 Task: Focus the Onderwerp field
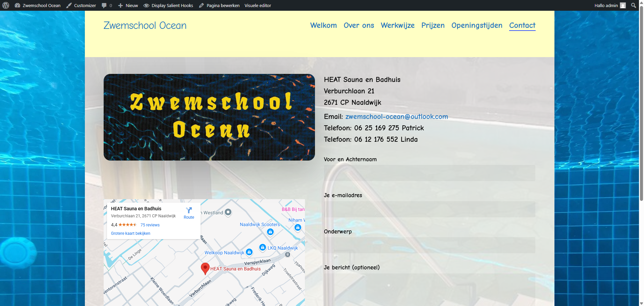(429, 245)
